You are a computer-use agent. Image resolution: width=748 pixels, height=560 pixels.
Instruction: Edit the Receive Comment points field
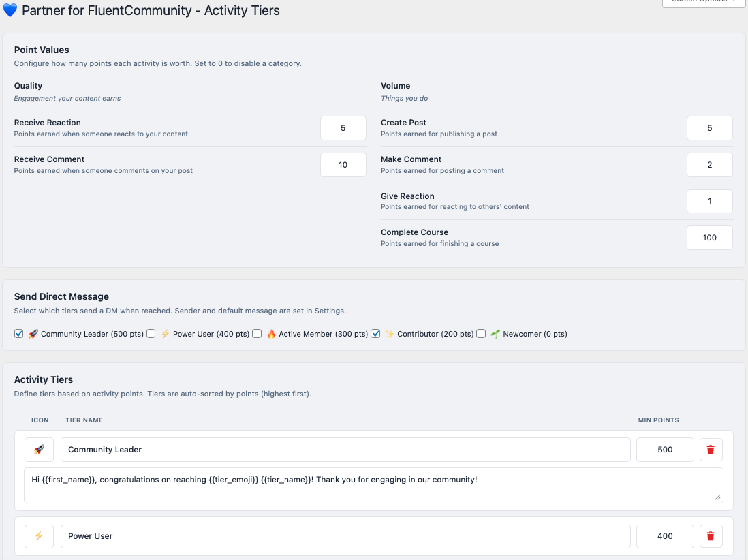tap(343, 165)
